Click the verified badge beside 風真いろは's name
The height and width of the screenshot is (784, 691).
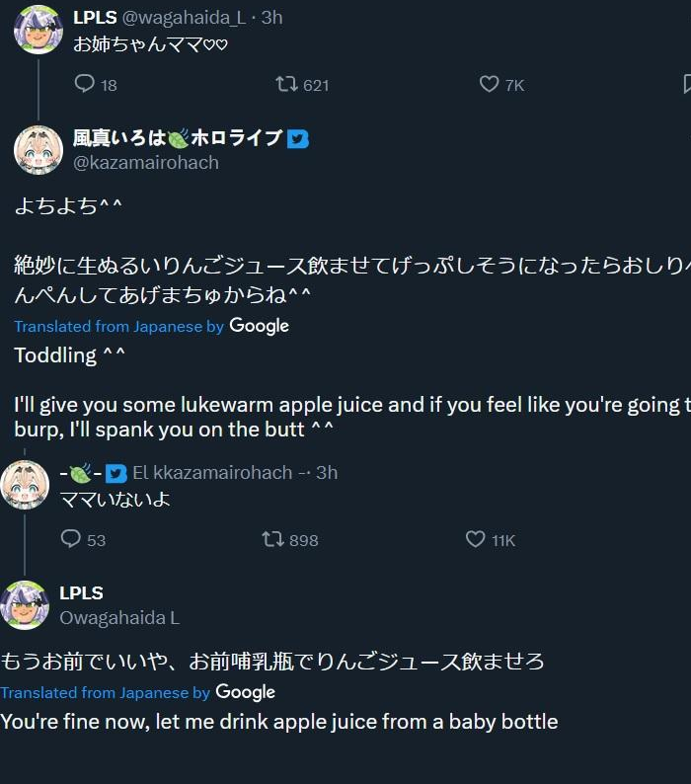tap(298, 139)
